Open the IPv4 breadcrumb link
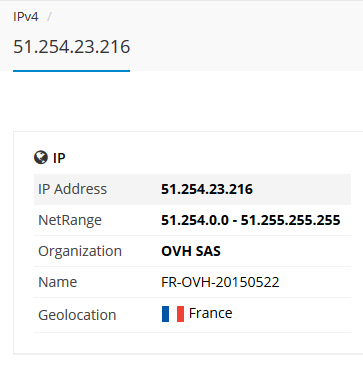363x368 pixels. (26, 17)
